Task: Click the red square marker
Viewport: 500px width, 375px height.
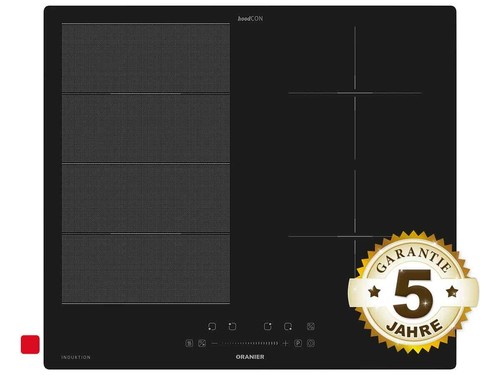Action: [x=30, y=344]
